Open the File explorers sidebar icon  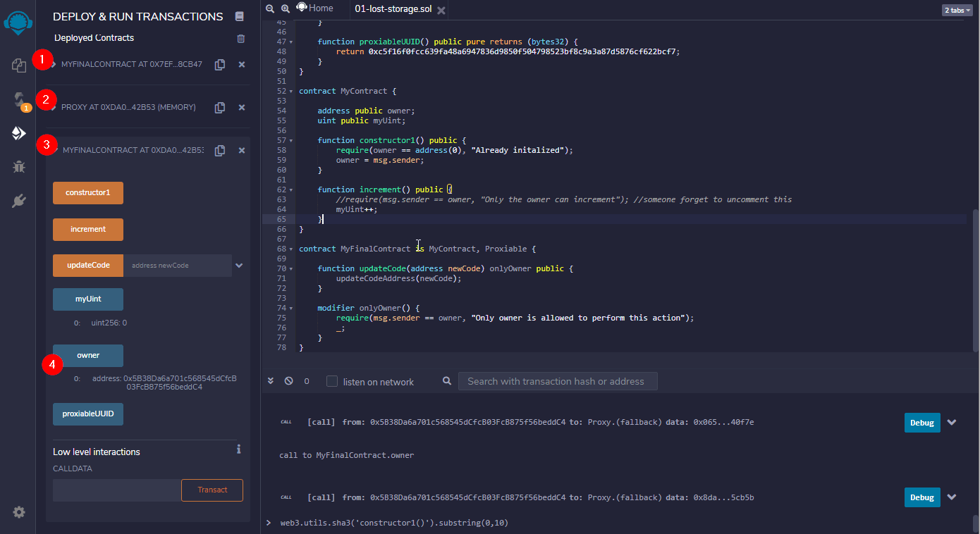19,66
